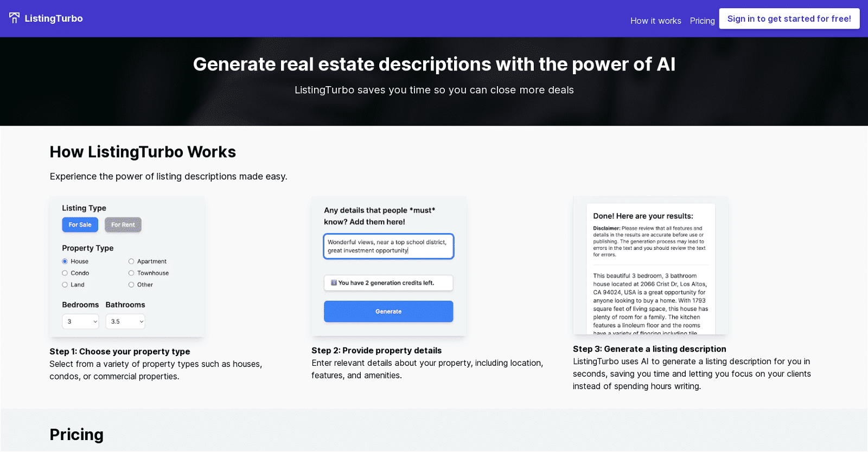This screenshot has width=868, height=452.
Task: Select the Townhouse radio option
Action: [131, 273]
